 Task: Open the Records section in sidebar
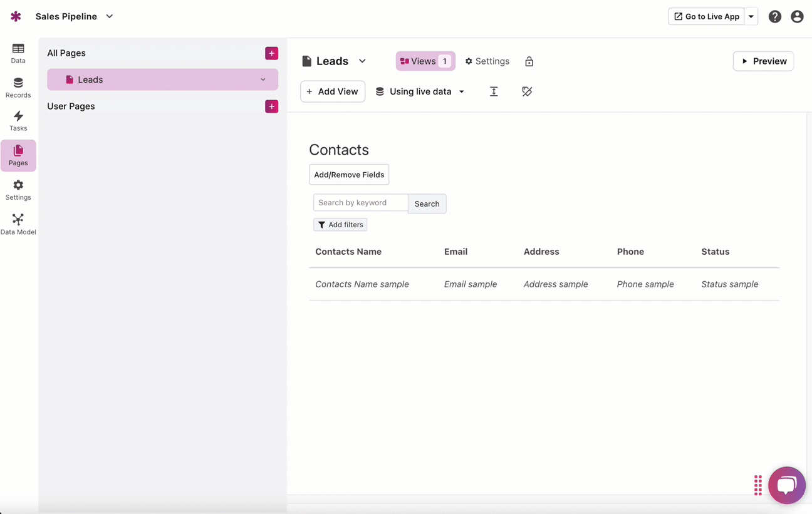pos(18,88)
